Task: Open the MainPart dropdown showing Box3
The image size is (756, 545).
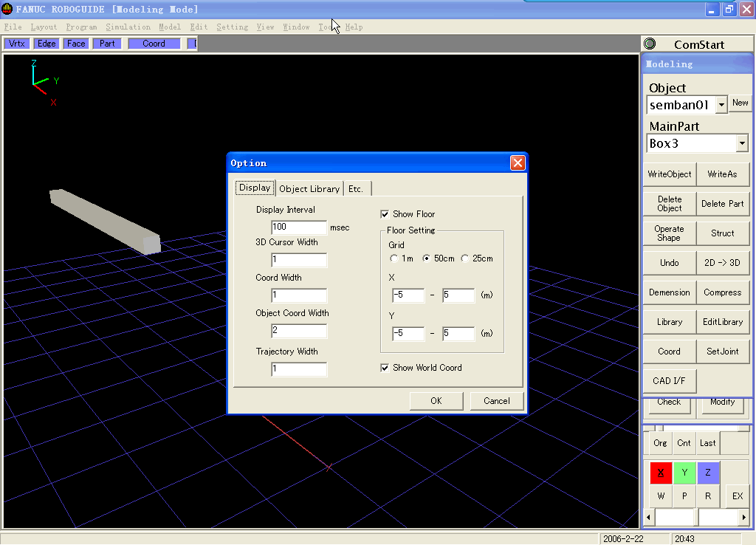Action: tap(742, 143)
